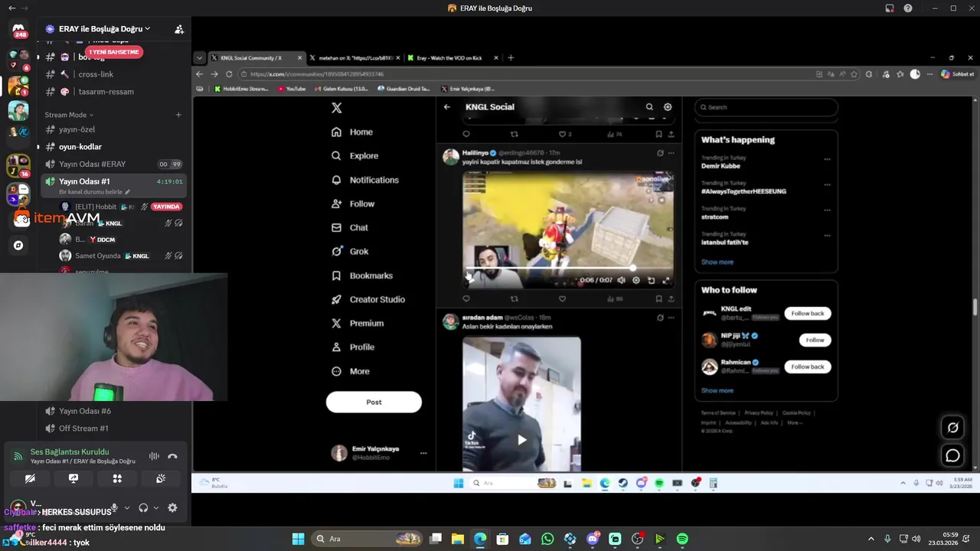Click the 1 YENİ BAHSETME mention badge
The height and width of the screenshot is (551, 980).
point(114,52)
